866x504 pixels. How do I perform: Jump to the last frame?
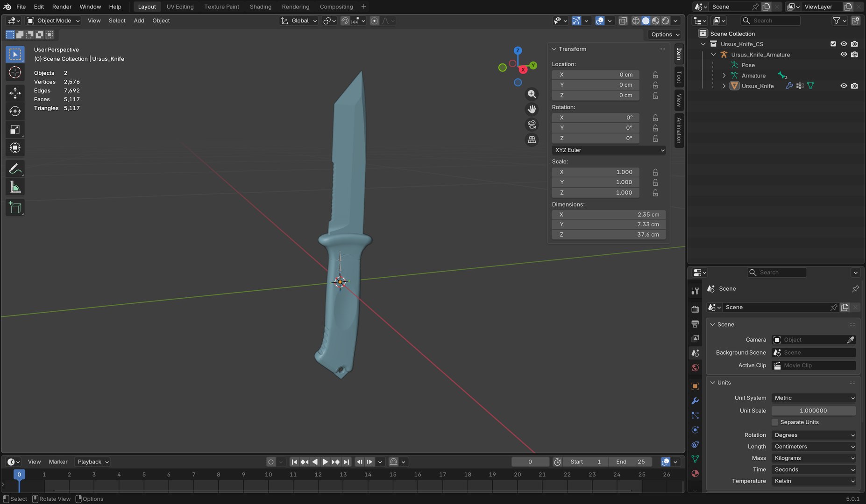click(346, 462)
